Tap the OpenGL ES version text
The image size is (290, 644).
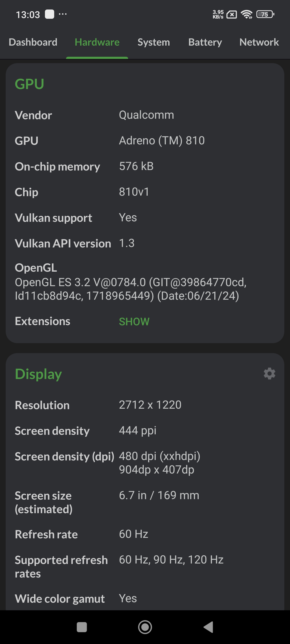pos(130,289)
